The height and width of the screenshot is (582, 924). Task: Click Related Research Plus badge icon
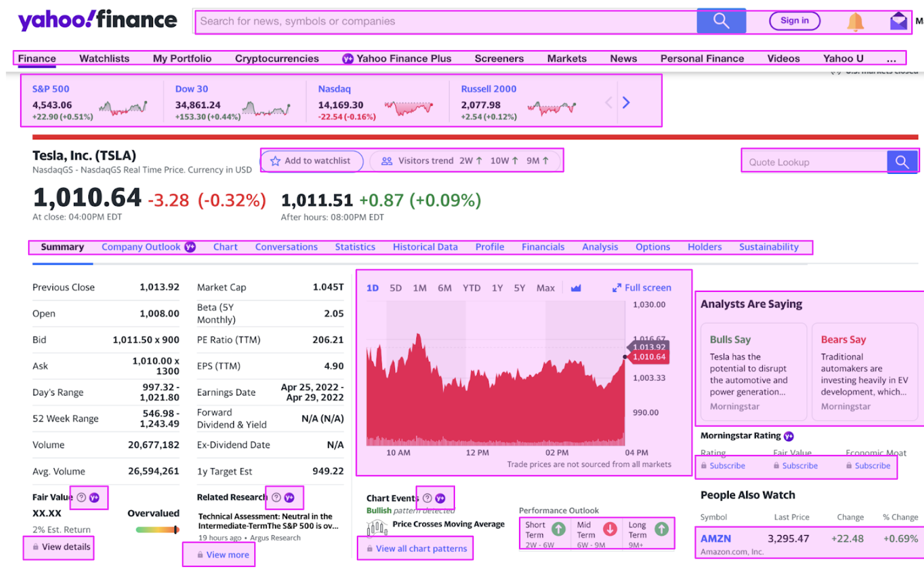coord(289,497)
